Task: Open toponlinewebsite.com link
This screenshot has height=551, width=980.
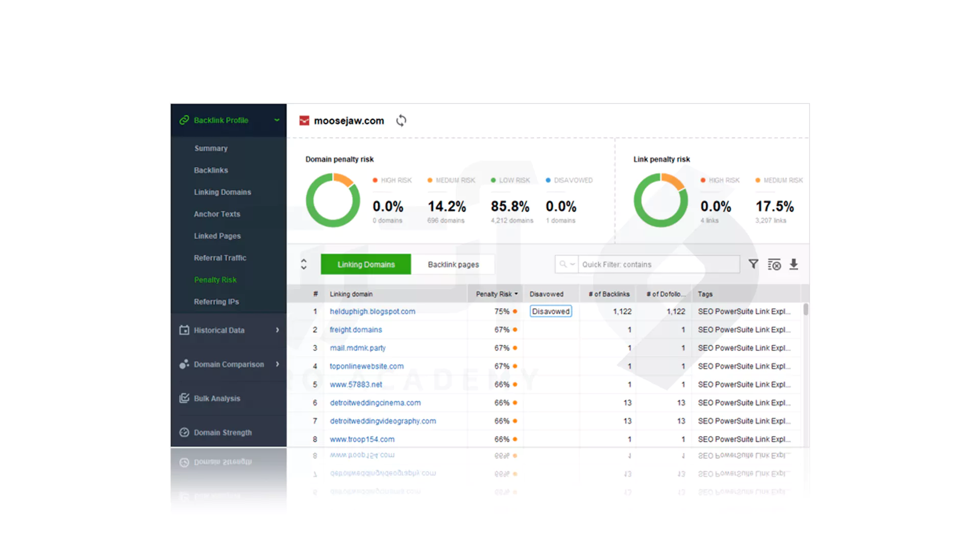Action: [366, 366]
